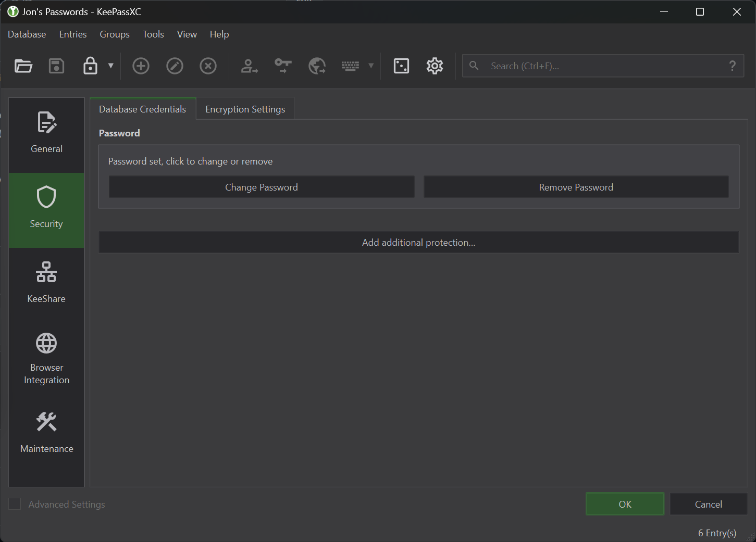Open the Database menu
756x542 pixels.
pyautogui.click(x=27, y=34)
